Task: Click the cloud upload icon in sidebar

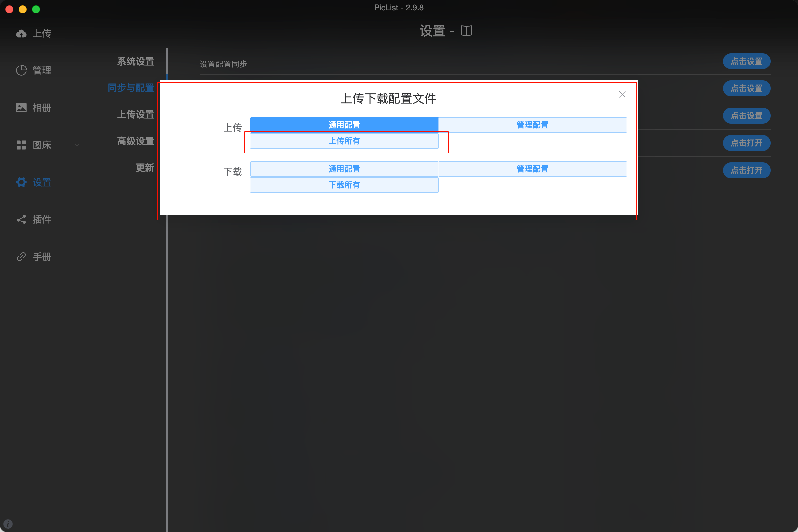Action: click(x=21, y=33)
